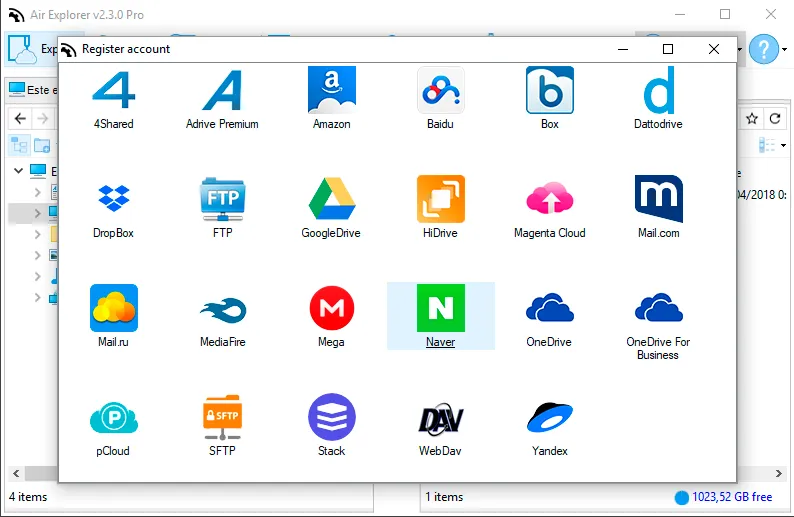Select the 4Shared cloud service
Viewport: 794px width, 517px height.
tap(113, 99)
